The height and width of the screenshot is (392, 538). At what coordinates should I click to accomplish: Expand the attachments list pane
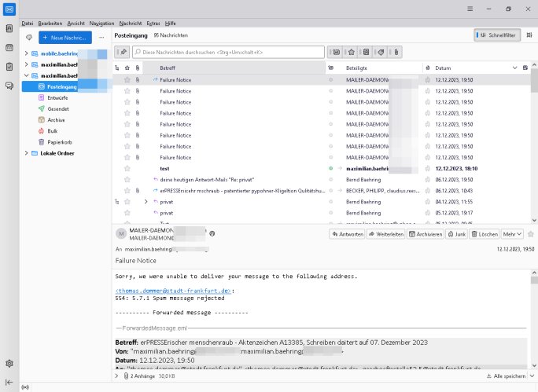pyautogui.click(x=116, y=376)
